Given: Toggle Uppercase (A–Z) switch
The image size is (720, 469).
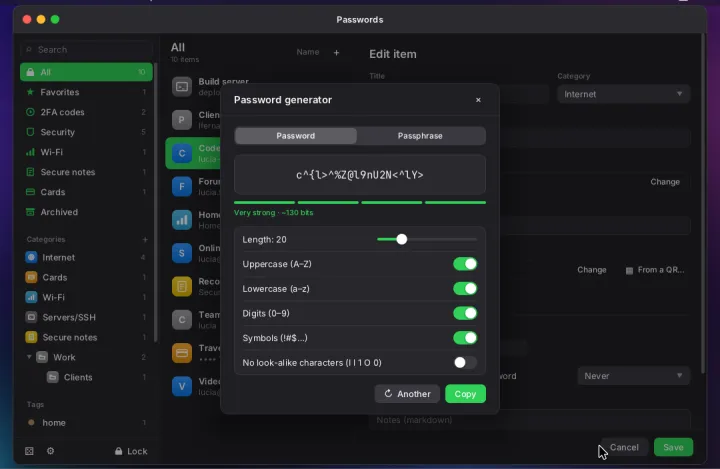Looking at the screenshot, I should [x=465, y=264].
